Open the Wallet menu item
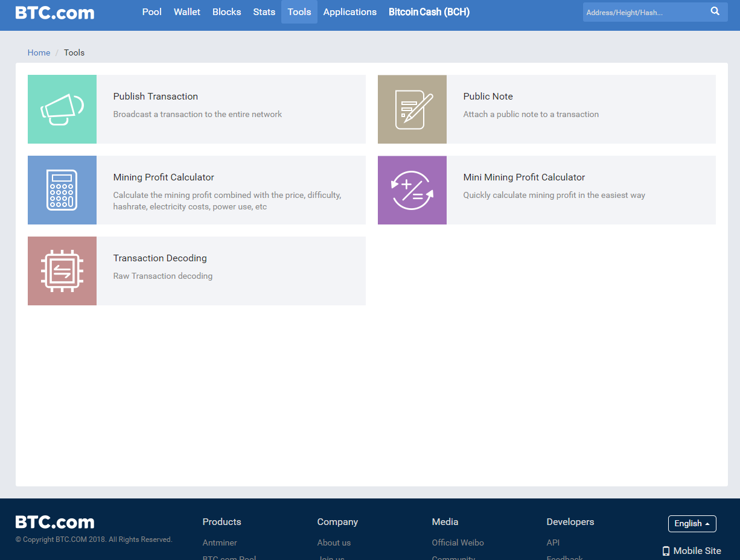Screen dimensions: 740x560 click(x=187, y=12)
